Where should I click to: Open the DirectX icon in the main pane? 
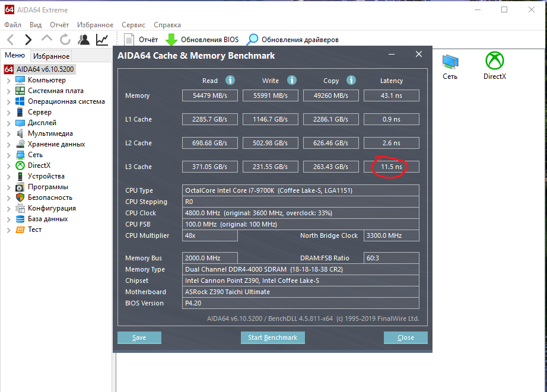pos(495,60)
